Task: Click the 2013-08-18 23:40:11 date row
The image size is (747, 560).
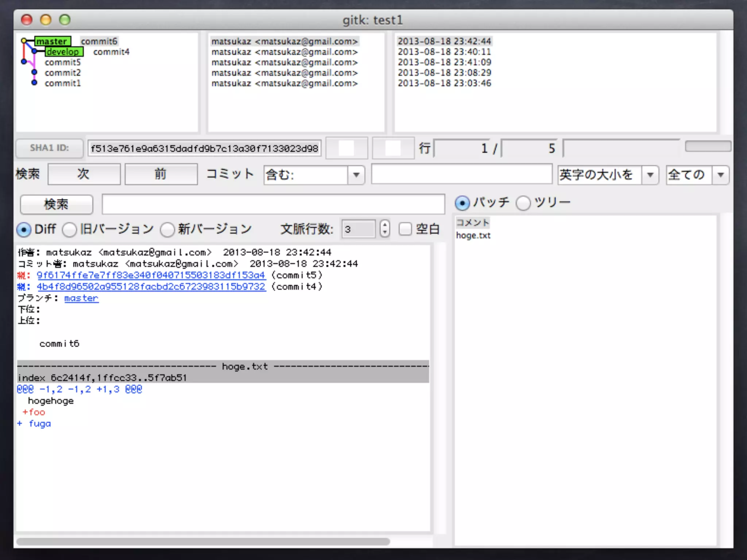Action: pyautogui.click(x=444, y=52)
